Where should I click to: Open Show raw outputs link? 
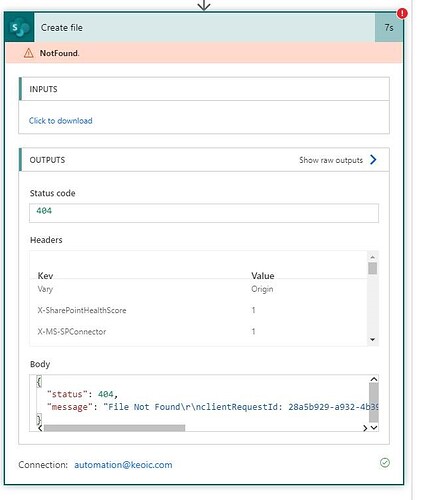click(x=331, y=160)
